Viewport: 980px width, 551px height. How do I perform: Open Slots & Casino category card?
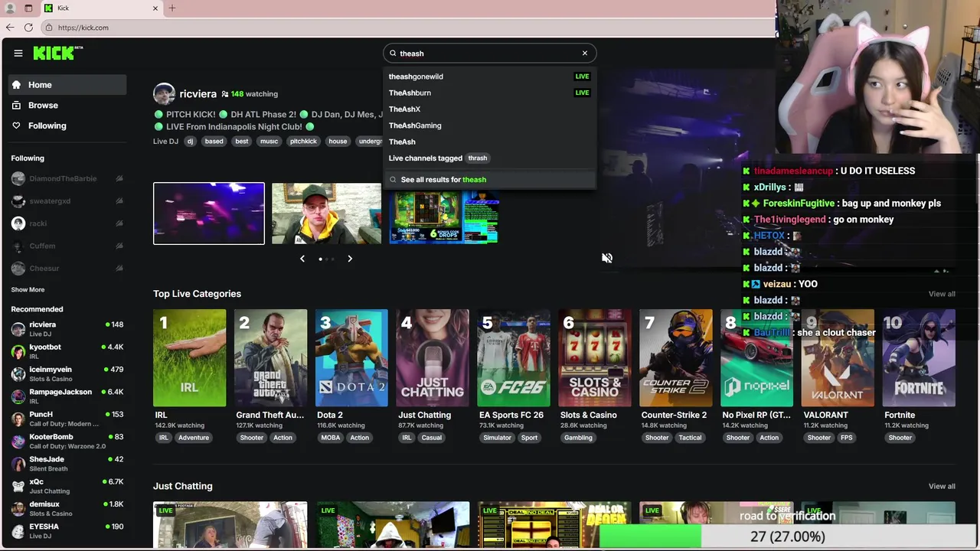595,358
